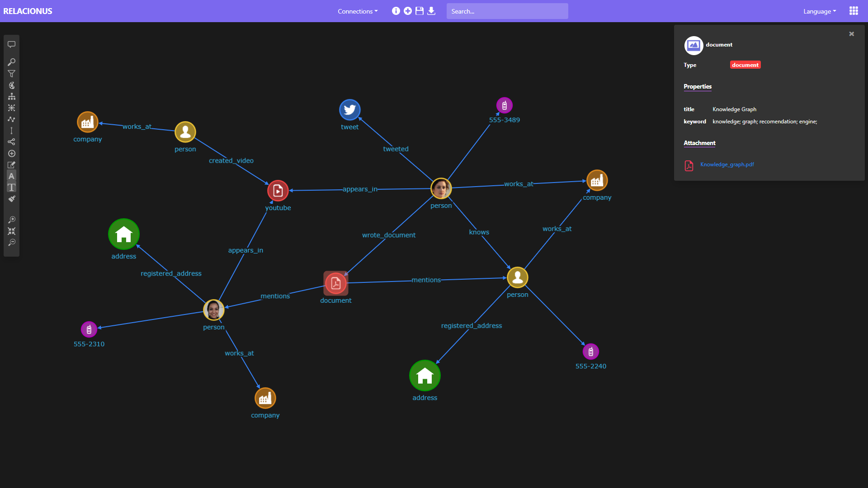Click the zoom in magnifier icon

point(12,220)
